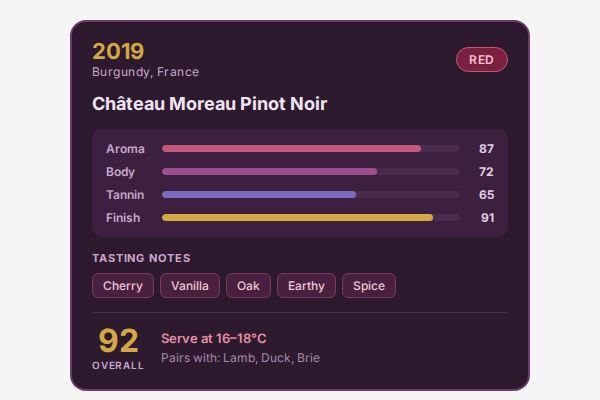
Task: Click the RED wine type badge
Action: coord(481,60)
